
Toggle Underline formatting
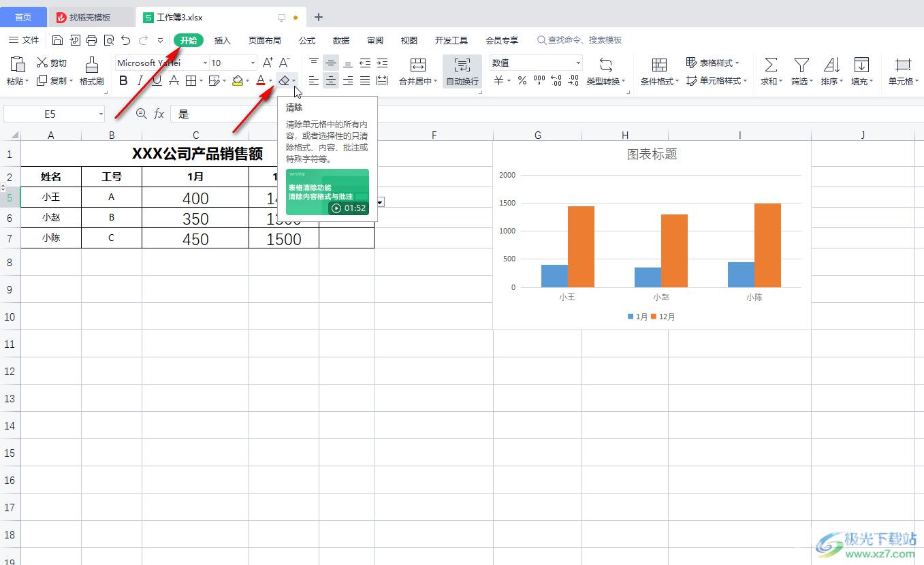[157, 81]
